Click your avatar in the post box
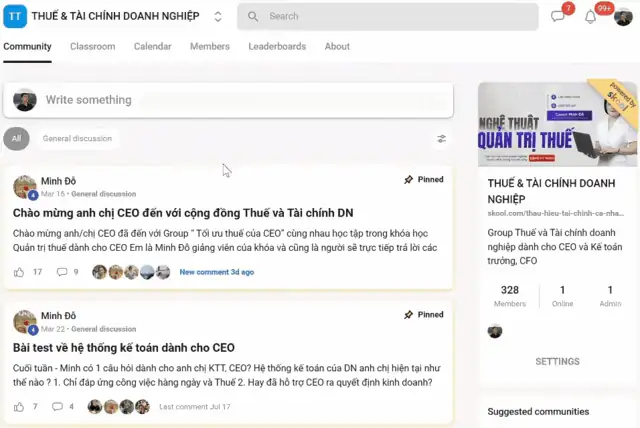 [x=25, y=100]
